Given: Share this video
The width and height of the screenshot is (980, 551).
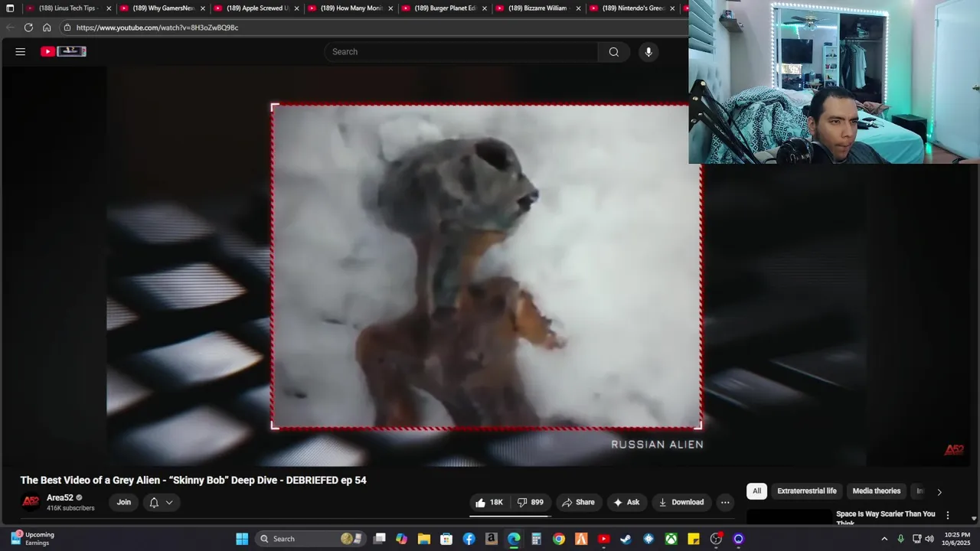Looking at the screenshot, I should [578, 502].
